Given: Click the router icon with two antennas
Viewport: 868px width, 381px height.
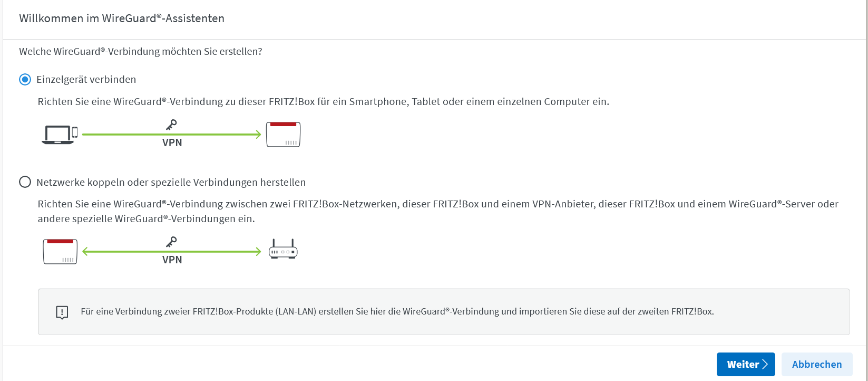Looking at the screenshot, I should tap(283, 249).
